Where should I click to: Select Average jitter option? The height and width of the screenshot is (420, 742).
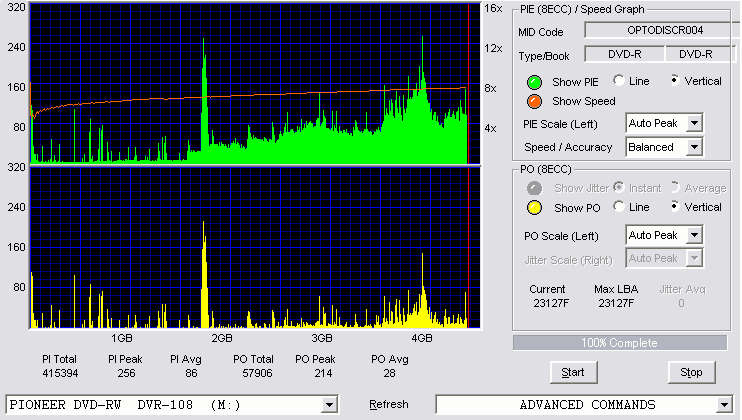pos(675,187)
